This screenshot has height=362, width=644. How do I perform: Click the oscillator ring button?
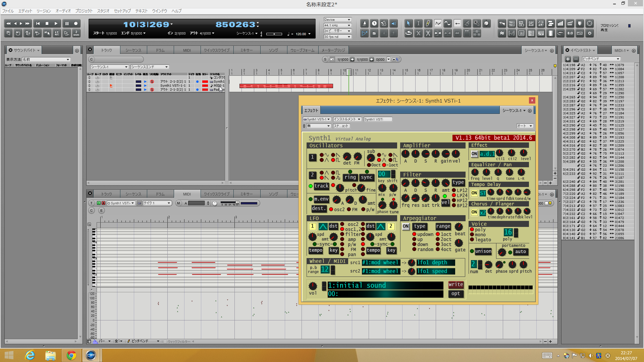pyautogui.click(x=350, y=177)
